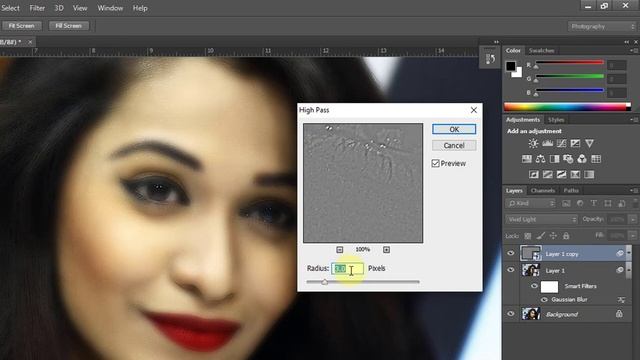Open the Photography workspace dropdown
The width and height of the screenshot is (640, 360).
coord(602,27)
